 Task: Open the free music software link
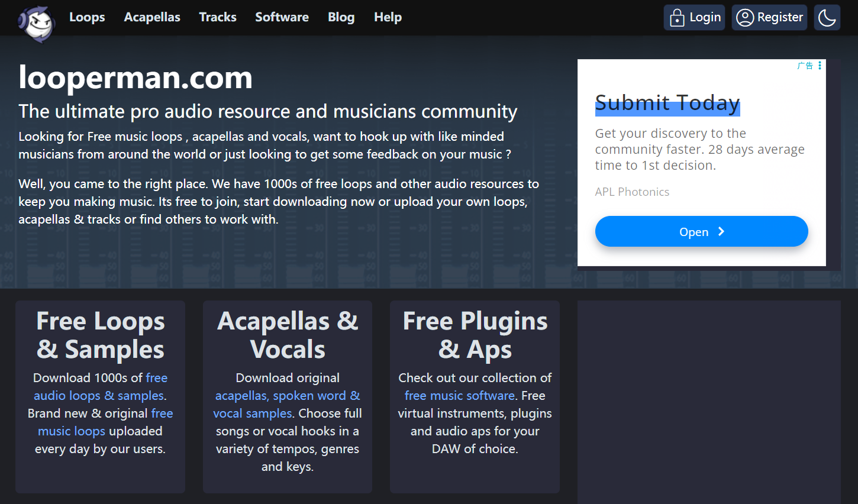click(460, 395)
